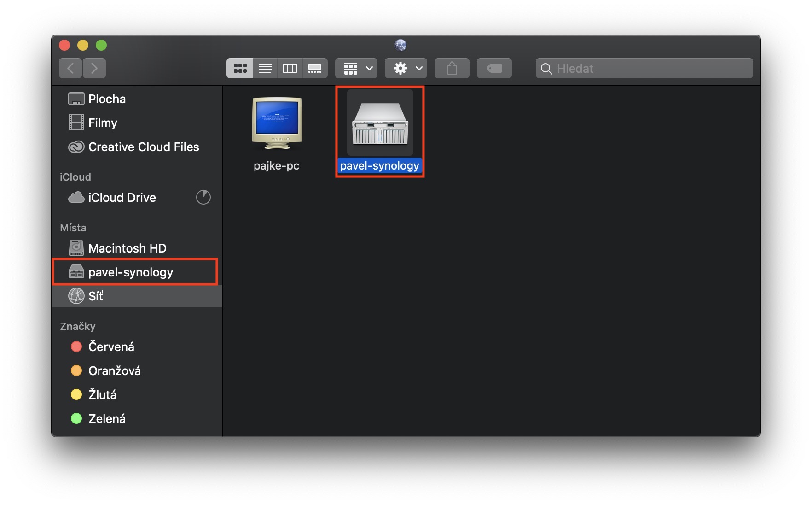The image size is (812, 505).
Task: Switch to list view in the toolbar
Action: click(265, 68)
